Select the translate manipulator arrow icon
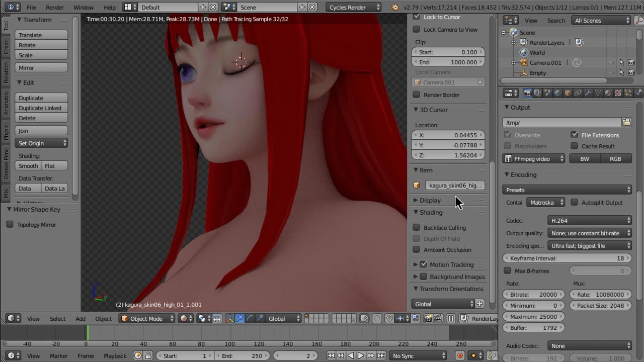The height and width of the screenshot is (362, 644). pos(240,318)
